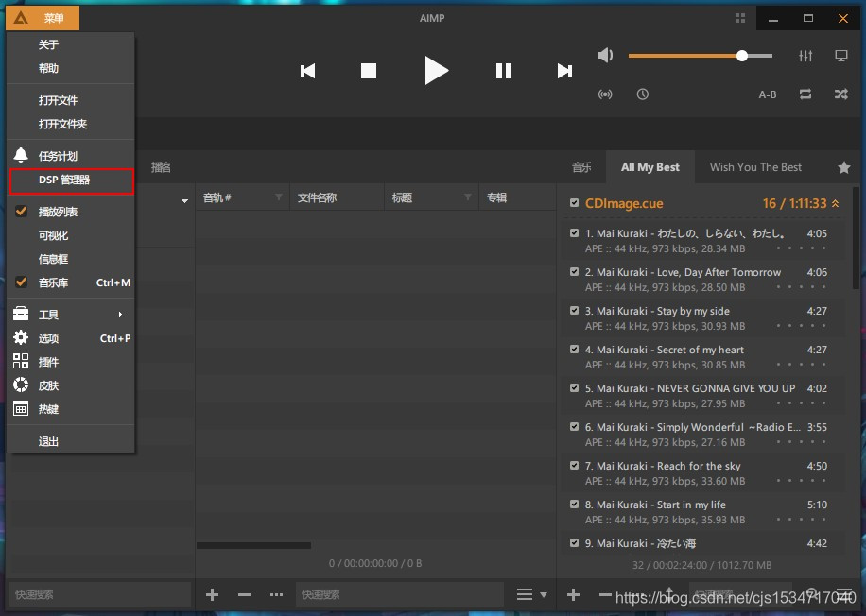Enable A-B repeat
The width and height of the screenshot is (866, 616).
coord(767,94)
